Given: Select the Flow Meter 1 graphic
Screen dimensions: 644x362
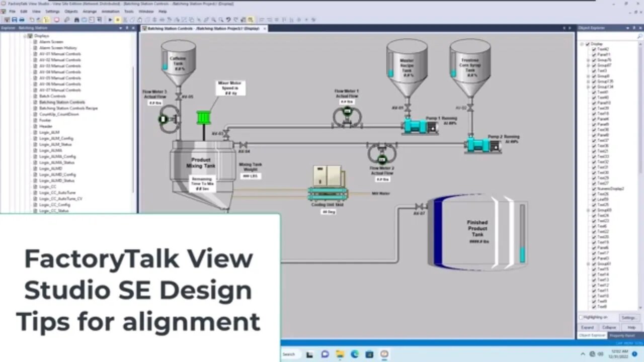Looking at the screenshot, I should click(347, 117).
